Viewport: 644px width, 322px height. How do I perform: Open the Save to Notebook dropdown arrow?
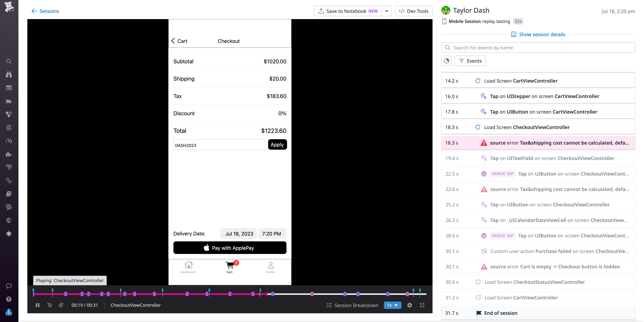(x=387, y=11)
